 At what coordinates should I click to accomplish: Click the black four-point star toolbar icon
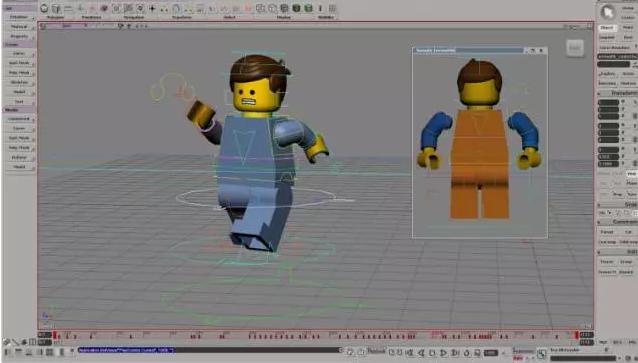tap(153, 8)
